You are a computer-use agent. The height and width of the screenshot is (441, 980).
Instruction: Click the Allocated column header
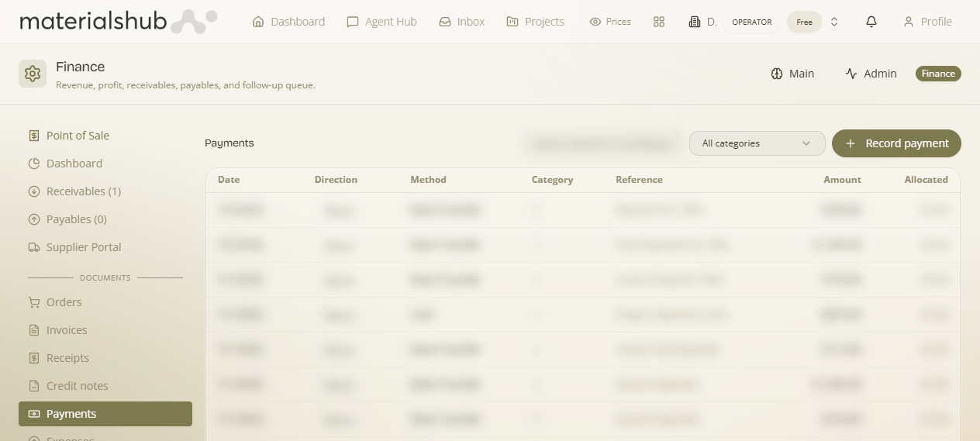(x=926, y=180)
